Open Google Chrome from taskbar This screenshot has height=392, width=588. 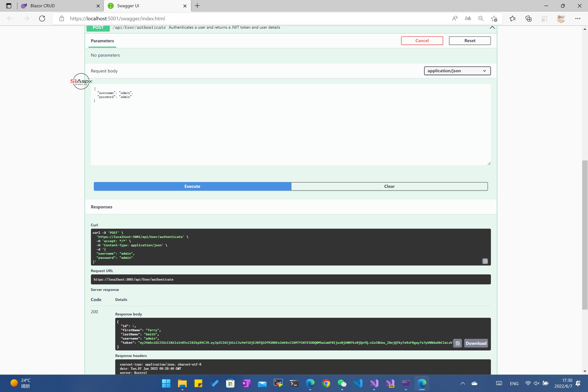click(326, 383)
